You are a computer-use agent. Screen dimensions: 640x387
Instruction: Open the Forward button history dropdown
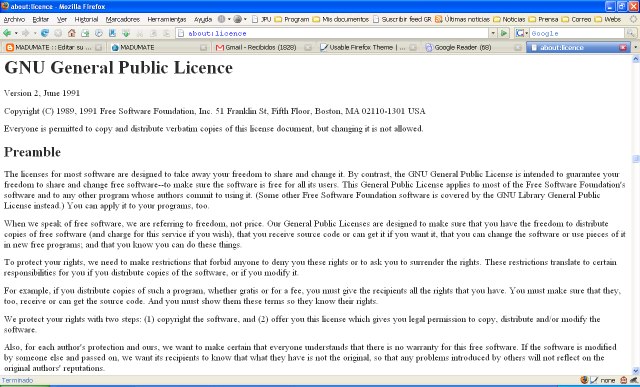[x=35, y=33]
